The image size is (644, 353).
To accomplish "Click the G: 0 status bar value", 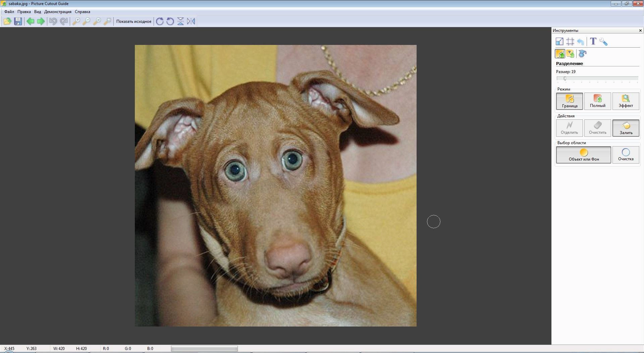I will [128, 349].
